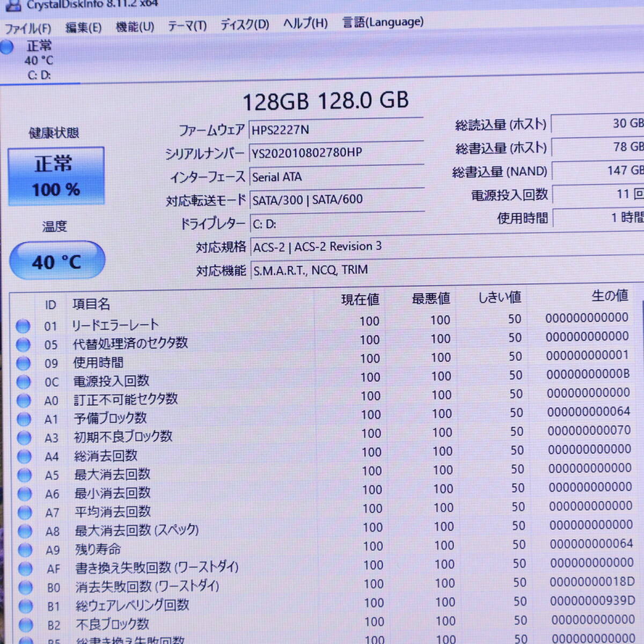Click the health indicator beside 予備ブロック数
Image resolution: width=644 pixels, height=644 pixels.
[23, 419]
